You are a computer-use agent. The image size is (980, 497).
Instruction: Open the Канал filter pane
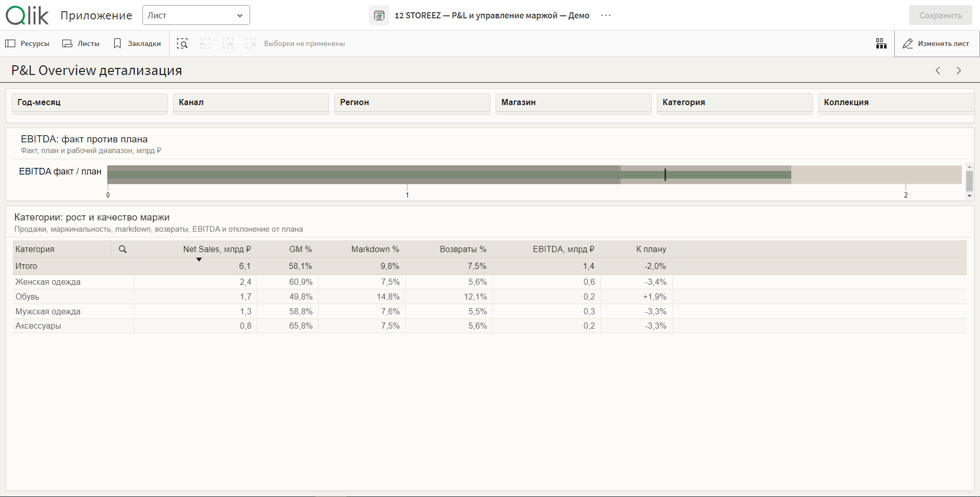(251, 103)
